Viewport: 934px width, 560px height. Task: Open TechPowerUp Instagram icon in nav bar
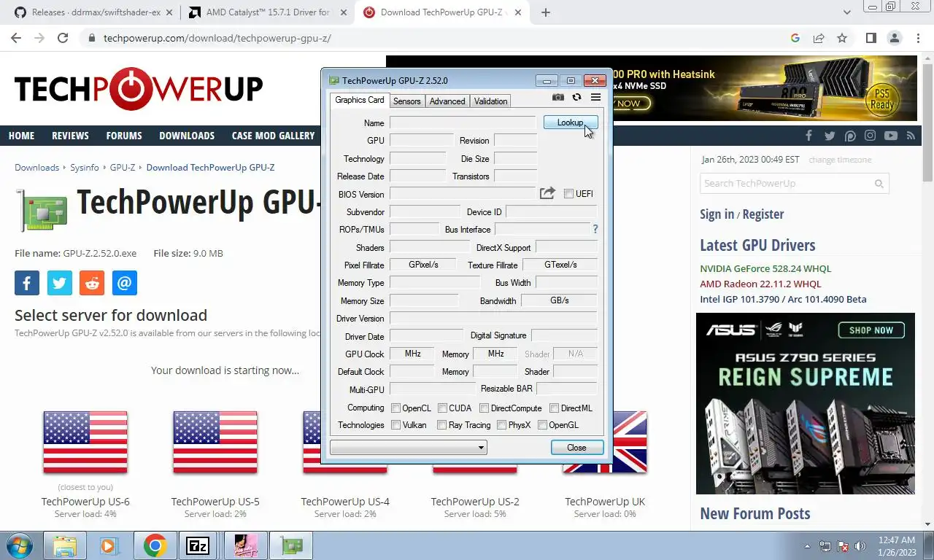tap(871, 136)
